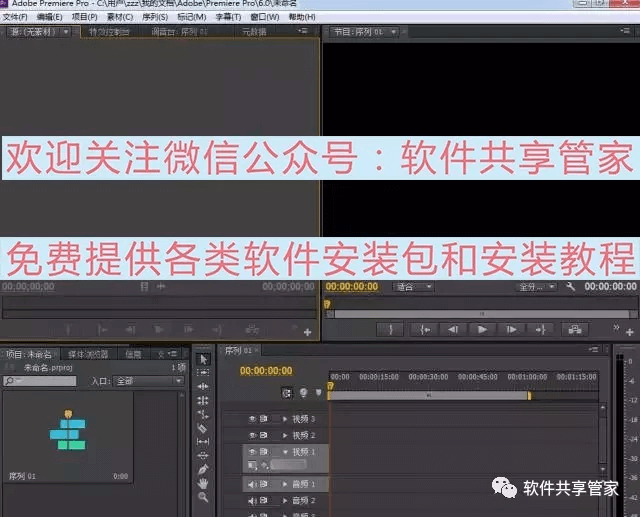
Task: Select the Hand tool
Action: [203, 484]
